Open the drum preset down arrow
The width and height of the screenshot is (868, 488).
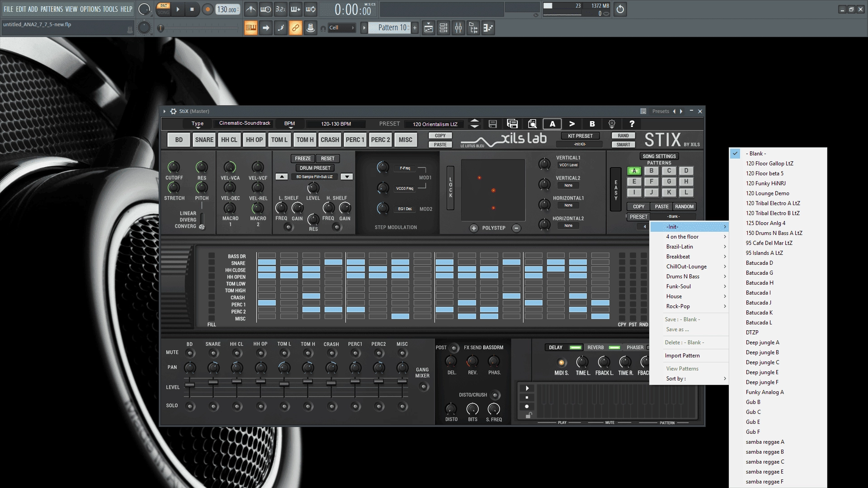[x=347, y=177]
